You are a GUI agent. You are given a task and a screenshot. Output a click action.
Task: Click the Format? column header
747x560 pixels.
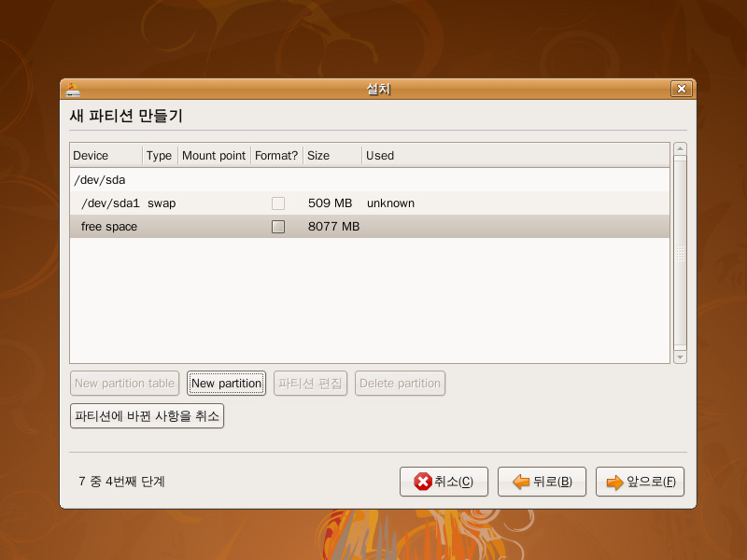(x=276, y=156)
